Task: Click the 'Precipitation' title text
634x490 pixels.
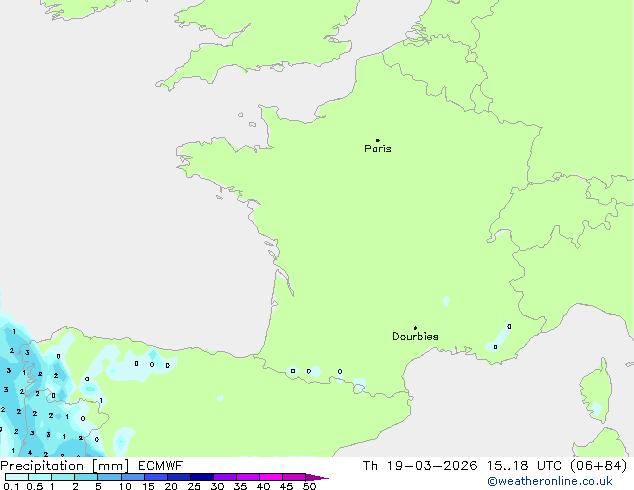Action: click(x=42, y=466)
